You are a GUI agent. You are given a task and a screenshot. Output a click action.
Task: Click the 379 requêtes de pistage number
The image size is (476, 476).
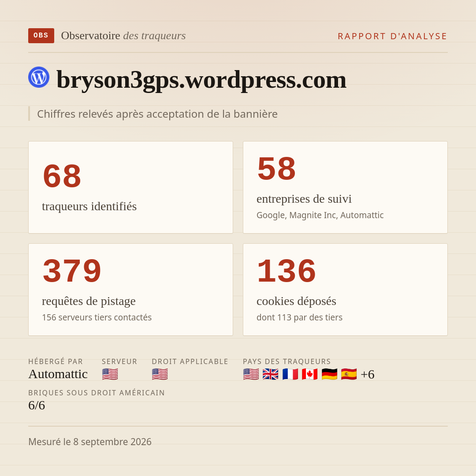tap(72, 271)
